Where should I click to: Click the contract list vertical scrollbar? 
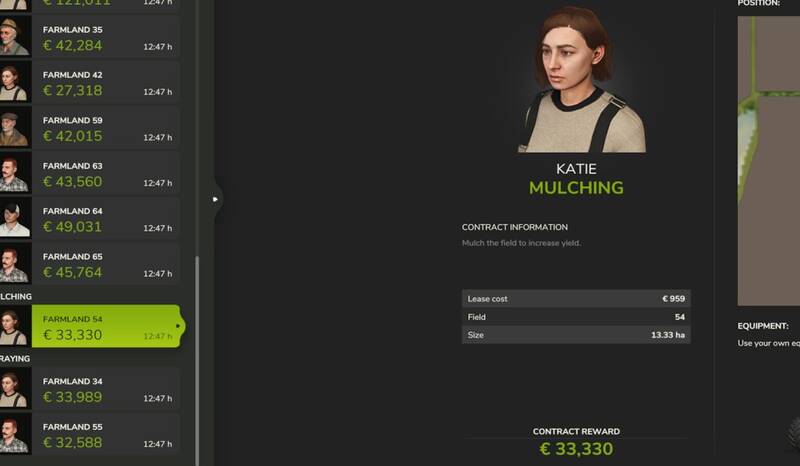(197, 360)
